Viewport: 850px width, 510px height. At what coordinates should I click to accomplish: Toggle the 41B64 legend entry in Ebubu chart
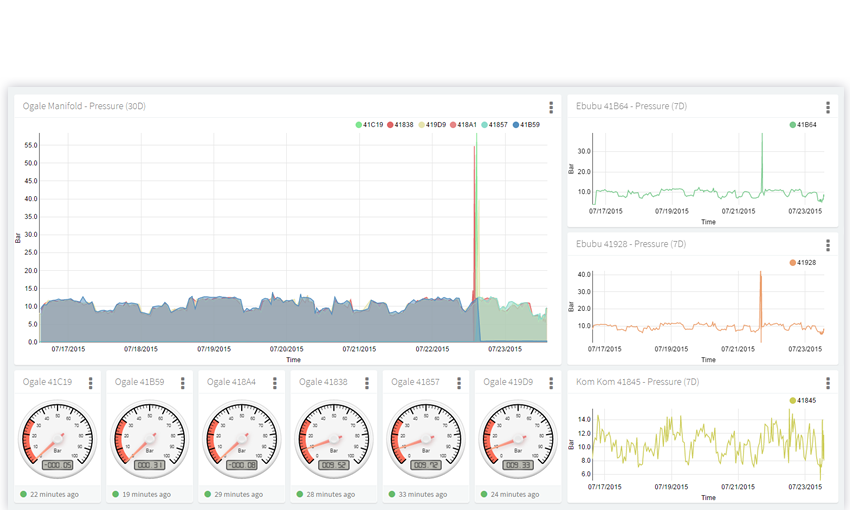[803, 125]
